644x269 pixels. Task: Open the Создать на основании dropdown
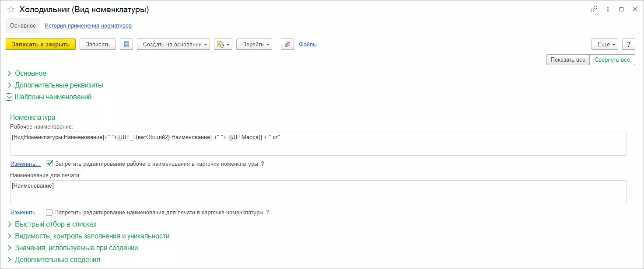[x=174, y=44]
